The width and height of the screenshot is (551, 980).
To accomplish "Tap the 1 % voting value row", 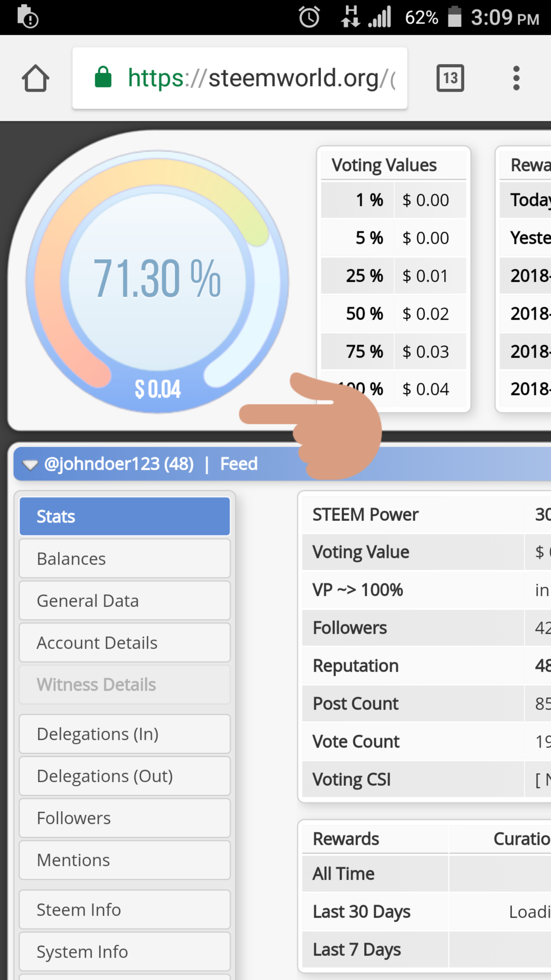I will 393,200.
